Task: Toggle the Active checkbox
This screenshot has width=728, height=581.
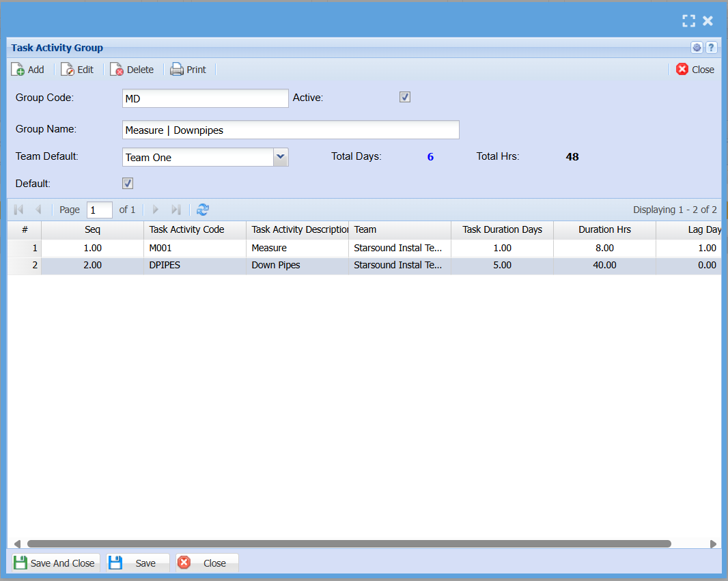Action: pyautogui.click(x=405, y=98)
